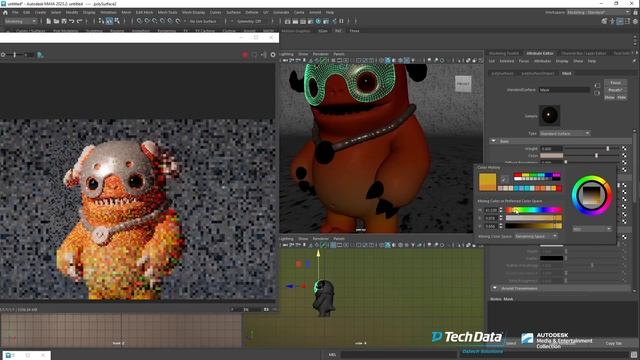Select by component type mode icon
This screenshot has height=360, width=640.
click(x=117, y=21)
